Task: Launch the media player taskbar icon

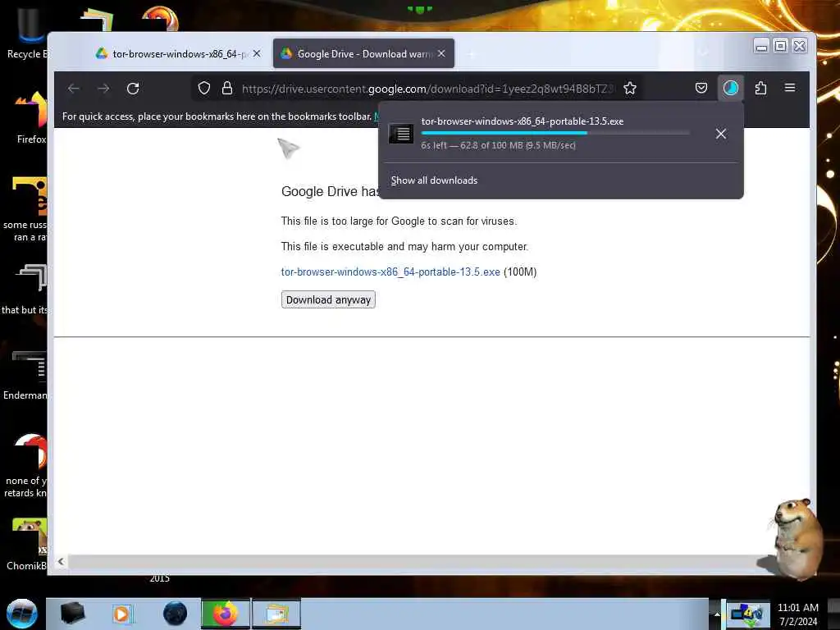Action: click(x=121, y=614)
